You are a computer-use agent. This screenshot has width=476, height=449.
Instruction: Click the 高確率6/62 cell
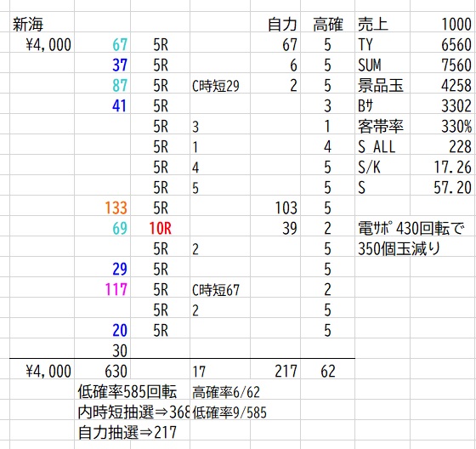226,392
